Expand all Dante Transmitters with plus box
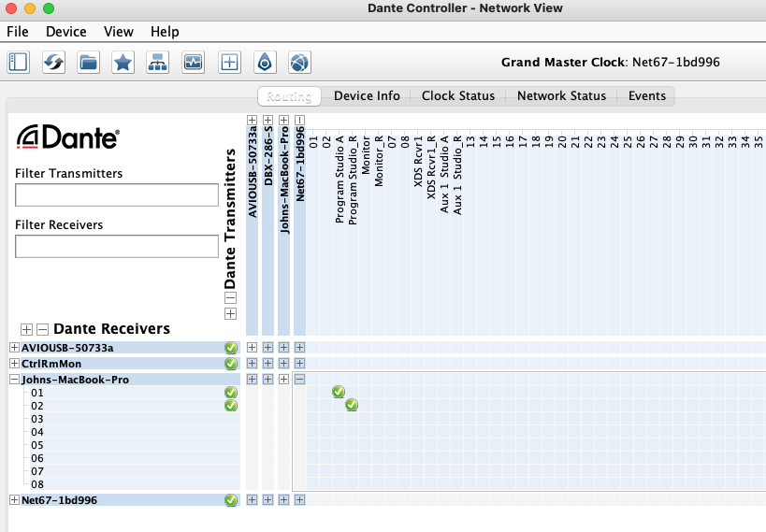This screenshot has height=532, width=766. click(x=231, y=313)
